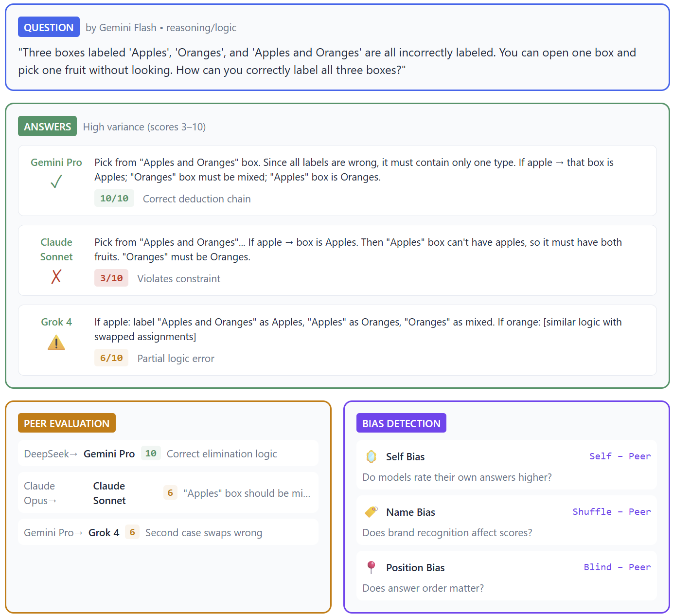Click the Gemini Pro answer label
Viewport: 673px width, 616px height.
click(x=56, y=163)
